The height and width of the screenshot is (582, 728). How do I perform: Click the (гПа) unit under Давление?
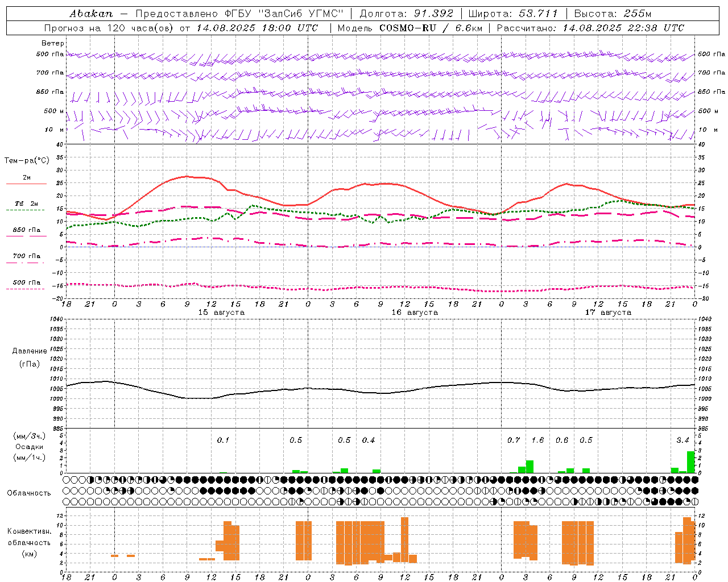(30, 364)
